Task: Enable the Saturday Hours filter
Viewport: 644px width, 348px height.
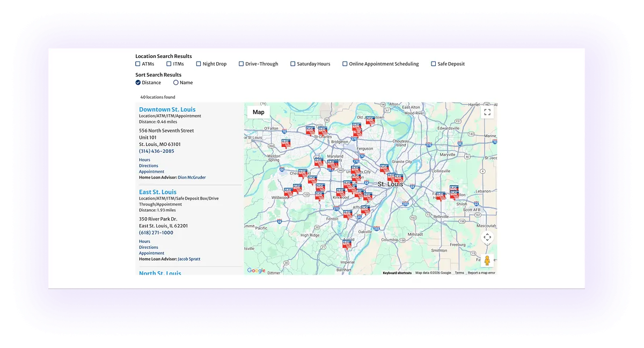Action: point(292,63)
